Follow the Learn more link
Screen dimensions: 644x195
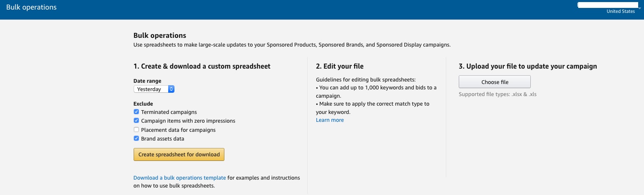330,120
